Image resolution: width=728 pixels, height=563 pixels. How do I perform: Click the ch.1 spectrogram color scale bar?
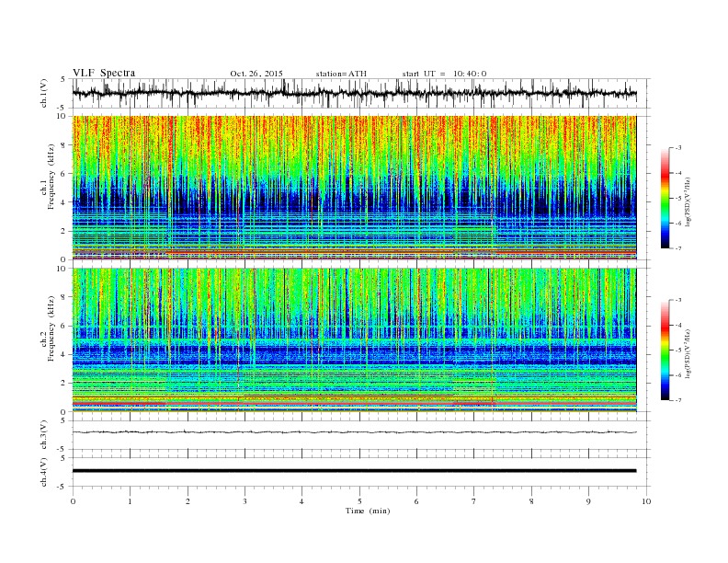coord(665,198)
